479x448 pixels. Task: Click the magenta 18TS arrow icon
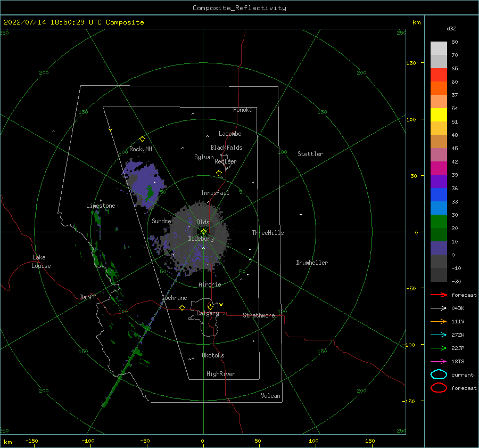[x=439, y=362]
